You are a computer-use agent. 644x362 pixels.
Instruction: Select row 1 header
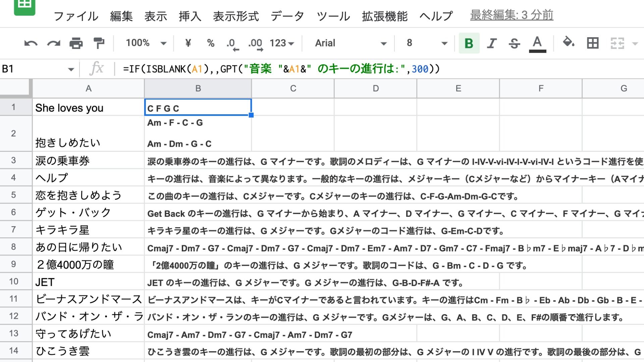pos(13,107)
